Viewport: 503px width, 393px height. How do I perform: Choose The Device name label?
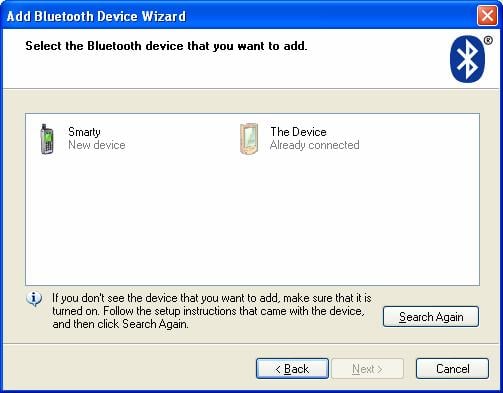coord(298,132)
